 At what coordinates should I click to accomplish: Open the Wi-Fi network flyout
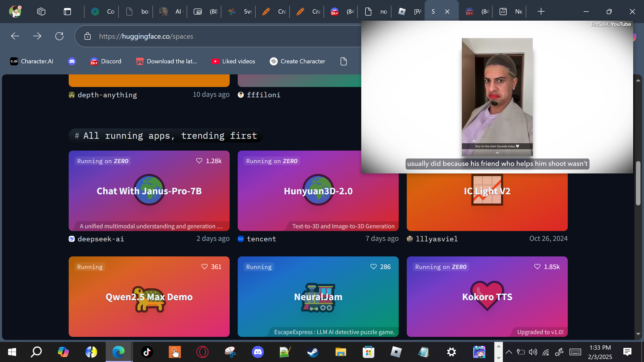coord(546,352)
